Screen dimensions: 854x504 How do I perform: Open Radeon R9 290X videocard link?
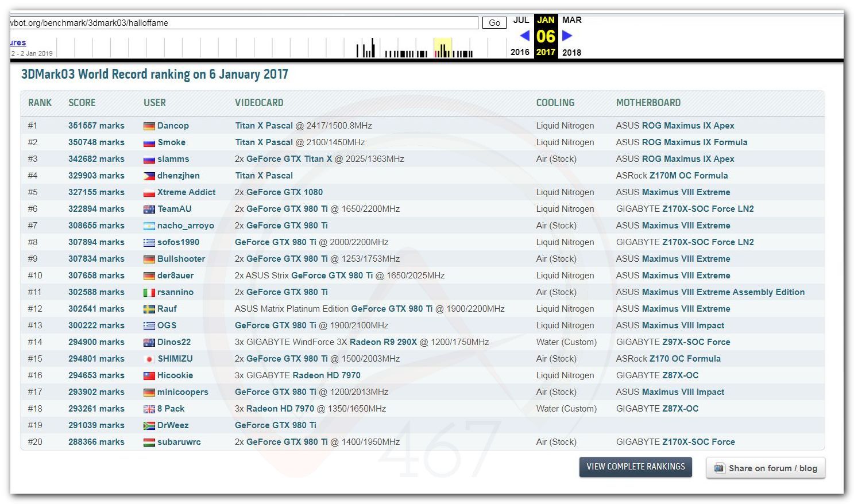383,342
